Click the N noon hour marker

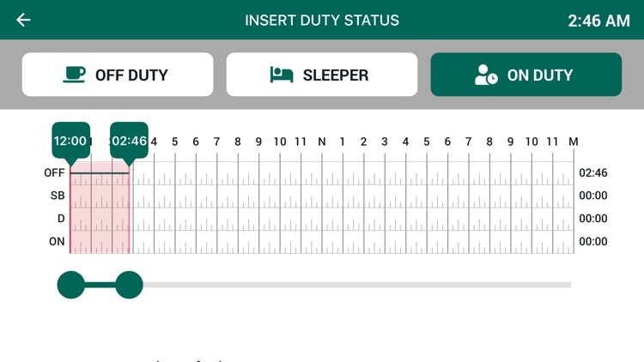coord(322,142)
